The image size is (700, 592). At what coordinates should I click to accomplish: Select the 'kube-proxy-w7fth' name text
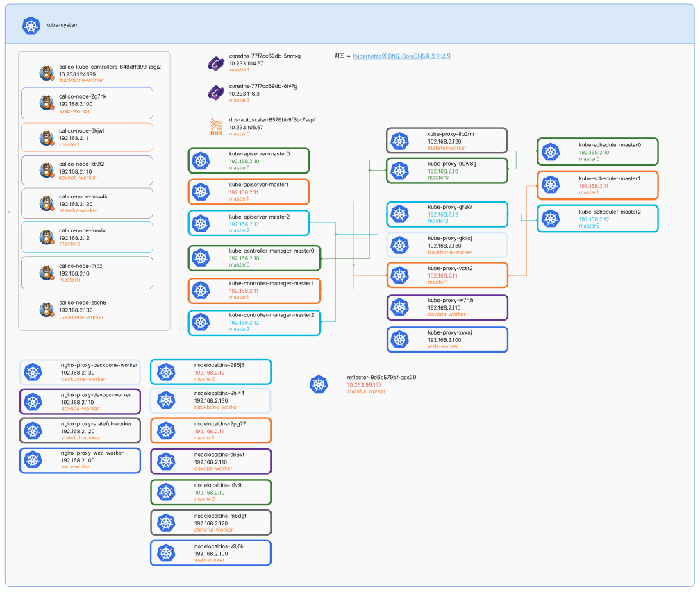451,301
